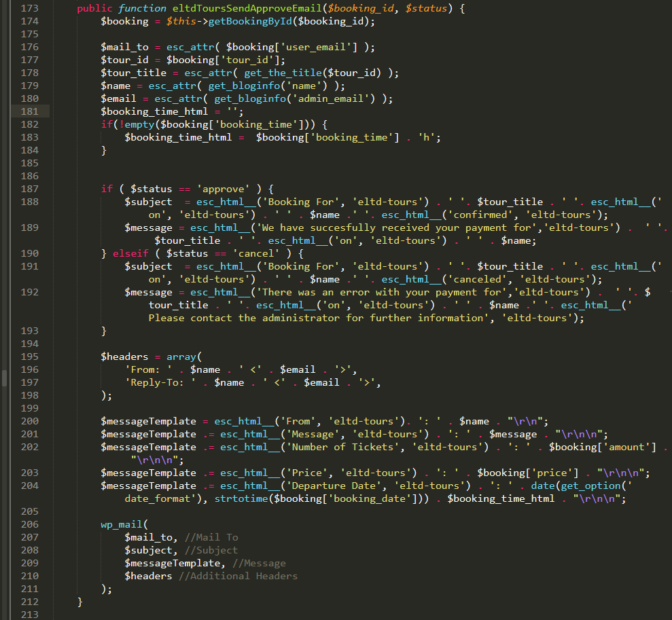
Task: Click line number 212 in the gutter
Action: (30, 602)
